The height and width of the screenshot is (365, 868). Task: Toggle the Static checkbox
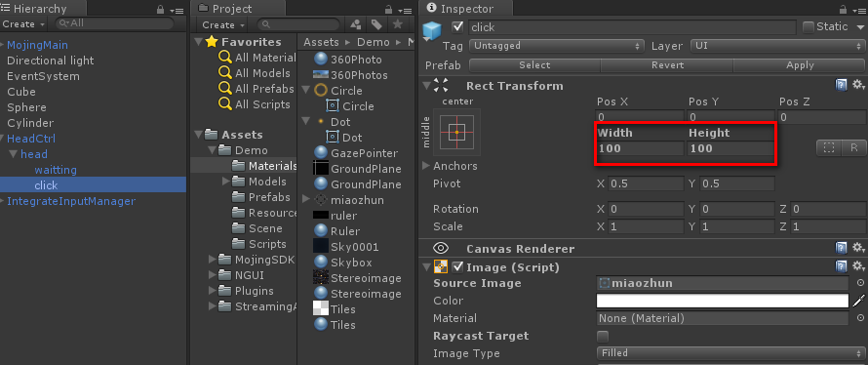(808, 26)
